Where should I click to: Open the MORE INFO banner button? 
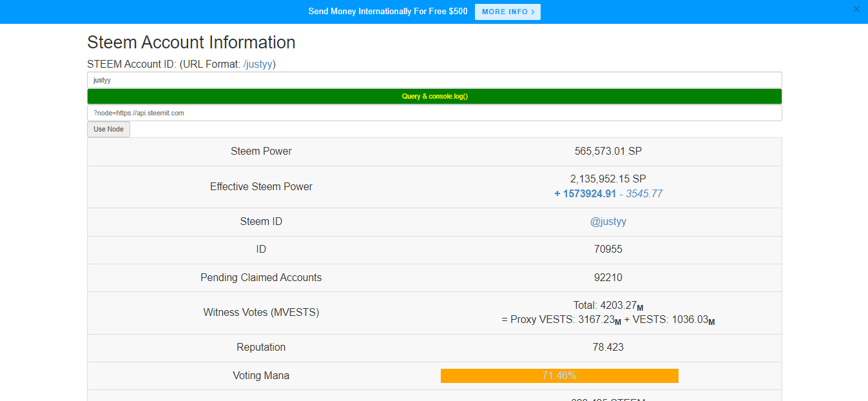pos(508,12)
